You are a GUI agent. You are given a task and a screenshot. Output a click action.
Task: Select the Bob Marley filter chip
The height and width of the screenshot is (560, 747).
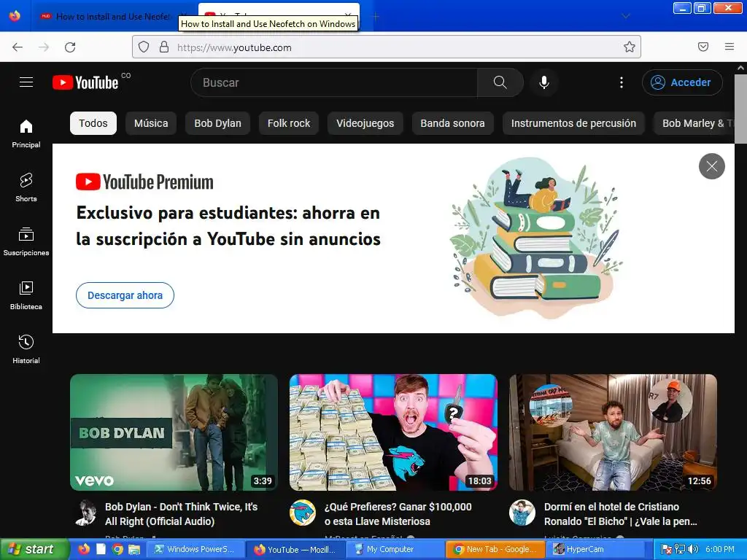694,123
